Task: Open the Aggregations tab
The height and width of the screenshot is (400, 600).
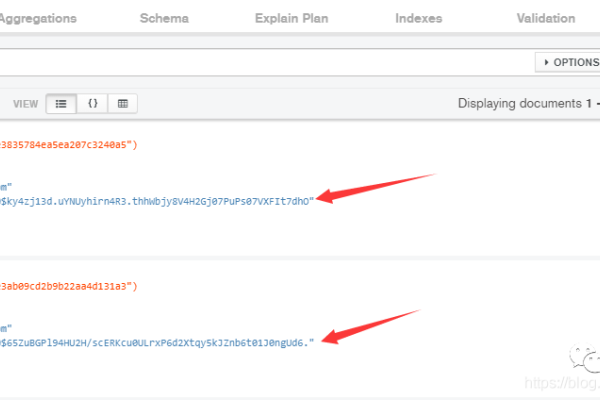Action: click(x=41, y=18)
